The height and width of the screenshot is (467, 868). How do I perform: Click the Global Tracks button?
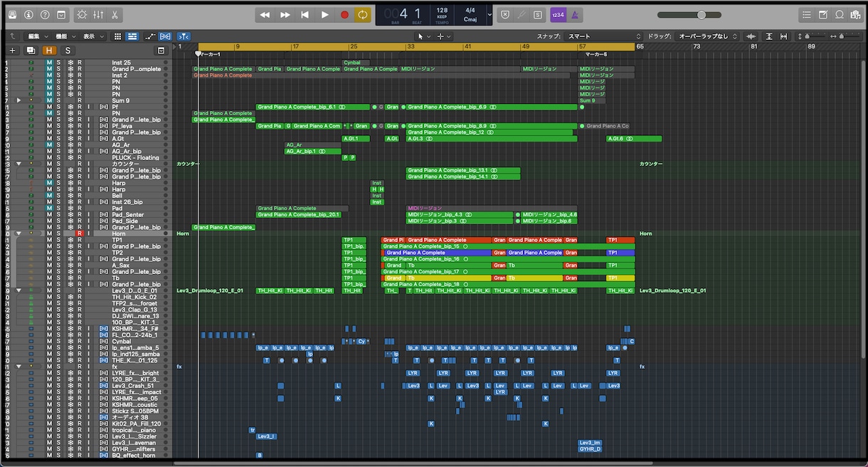click(161, 51)
